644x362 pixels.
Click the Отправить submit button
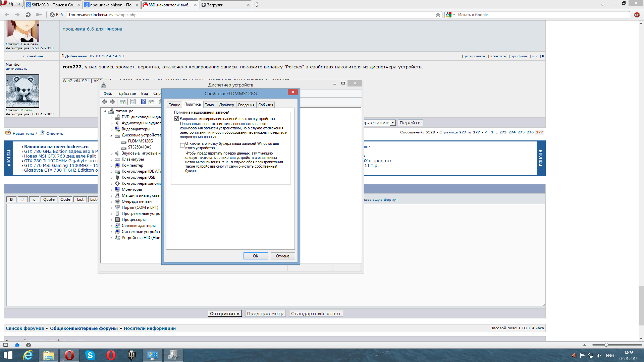[225, 314]
